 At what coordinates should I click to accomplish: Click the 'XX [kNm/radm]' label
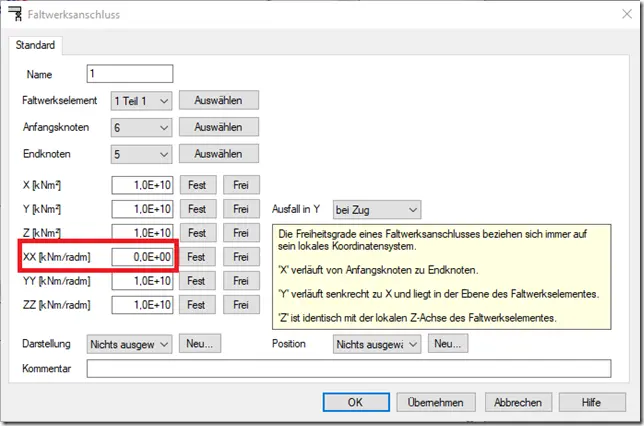coord(57,257)
